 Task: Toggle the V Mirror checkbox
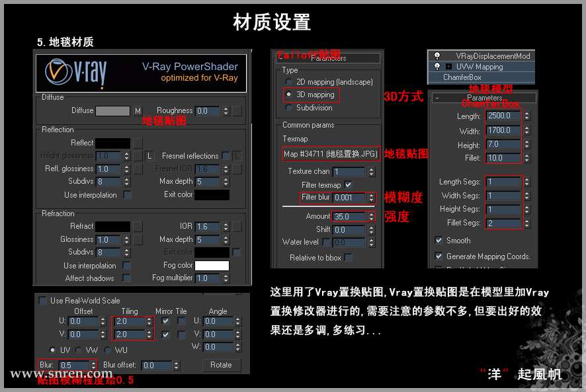[165, 334]
